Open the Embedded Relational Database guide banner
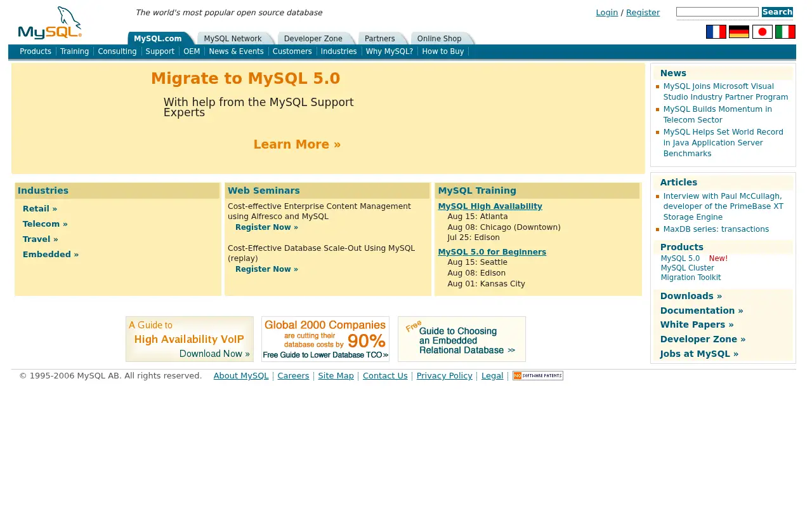812x508 pixels. click(462, 339)
